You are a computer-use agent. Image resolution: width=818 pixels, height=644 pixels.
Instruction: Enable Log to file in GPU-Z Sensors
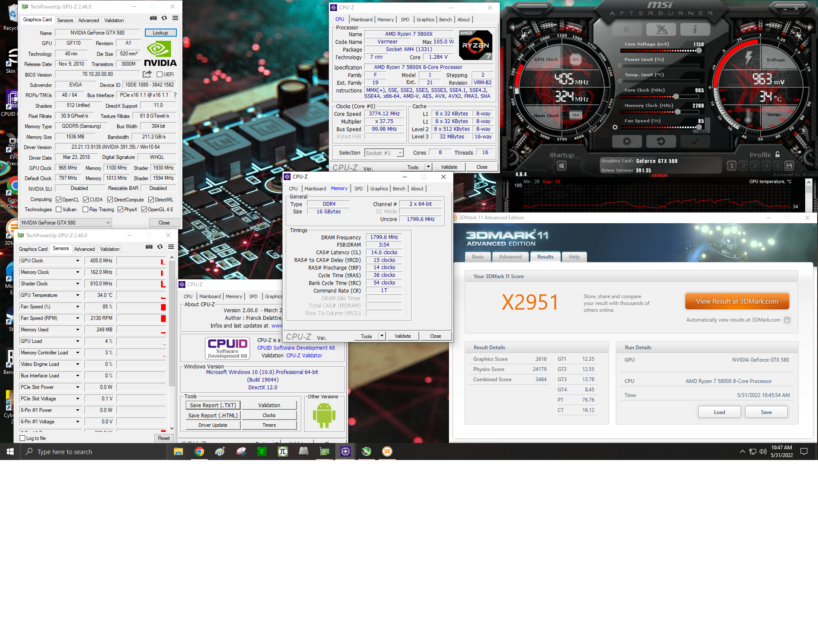[x=23, y=438]
